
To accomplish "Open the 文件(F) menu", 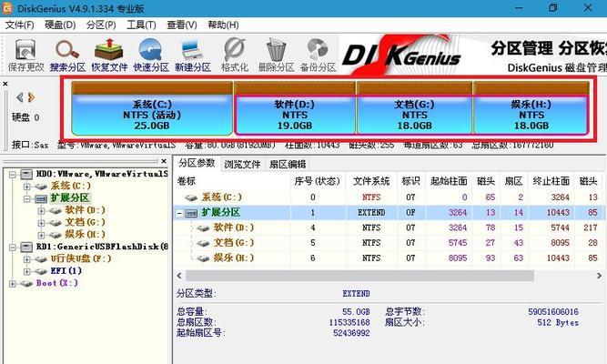I will tap(19, 25).
